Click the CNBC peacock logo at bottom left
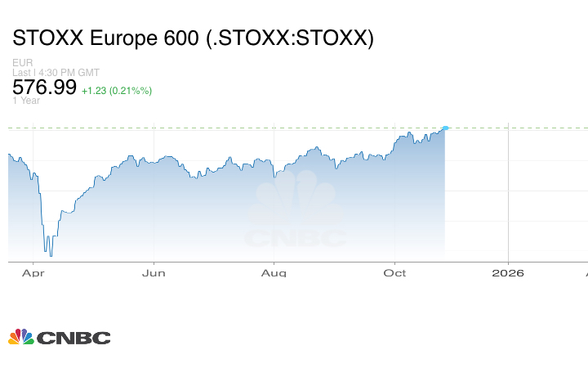The width and height of the screenshot is (588, 368). pyautogui.click(x=21, y=337)
